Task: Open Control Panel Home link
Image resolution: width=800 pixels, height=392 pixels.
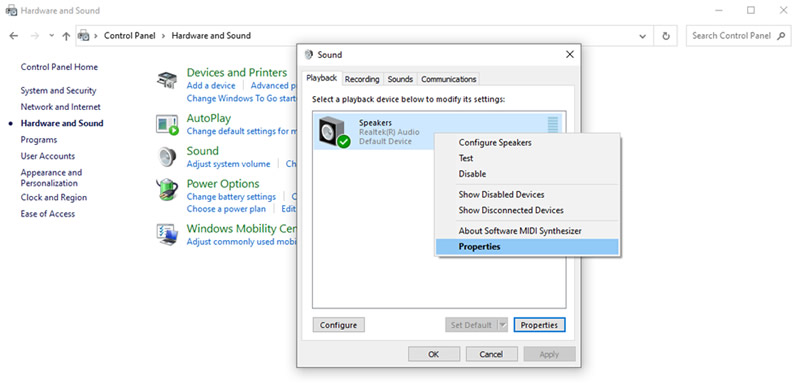Action: (x=59, y=67)
